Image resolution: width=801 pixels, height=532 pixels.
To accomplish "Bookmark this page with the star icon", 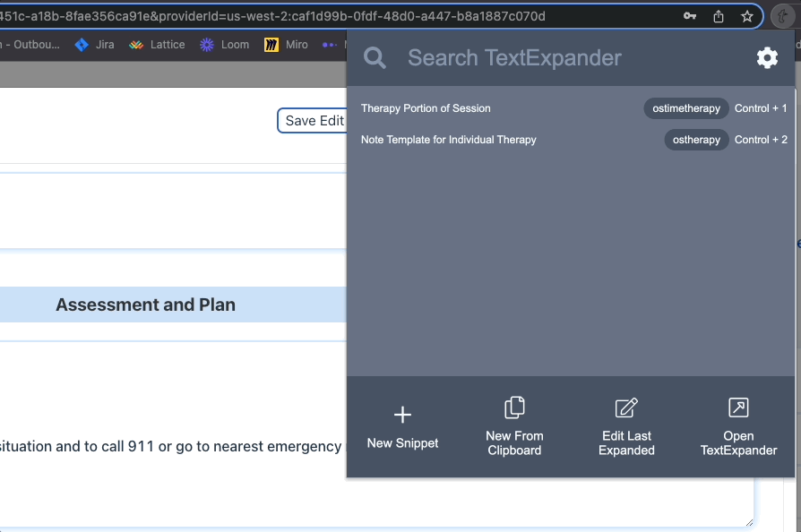I will [x=747, y=16].
